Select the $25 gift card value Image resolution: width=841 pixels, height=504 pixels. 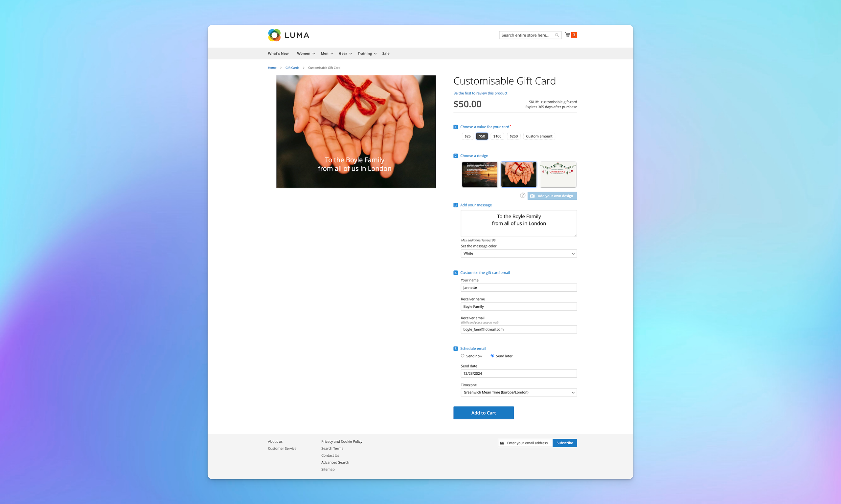(x=468, y=136)
